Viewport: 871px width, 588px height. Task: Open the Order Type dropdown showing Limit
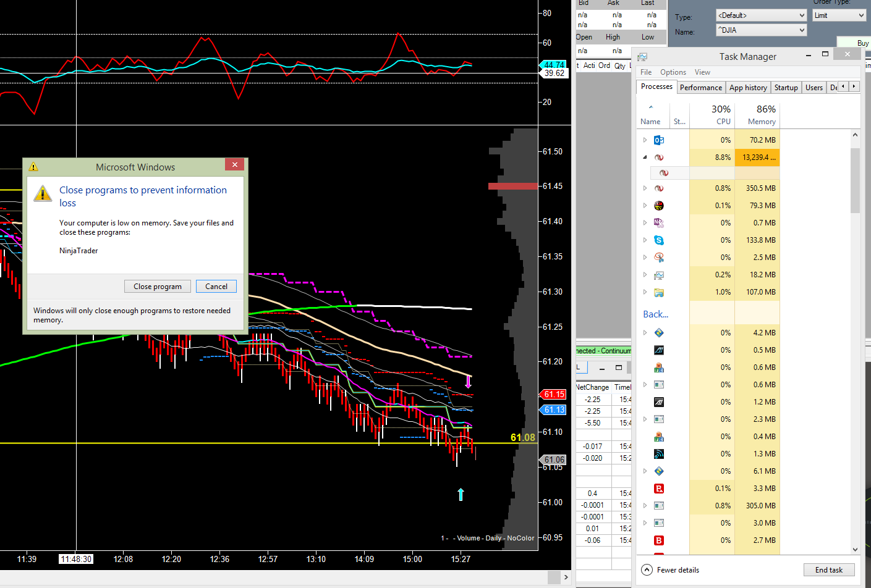tap(839, 15)
